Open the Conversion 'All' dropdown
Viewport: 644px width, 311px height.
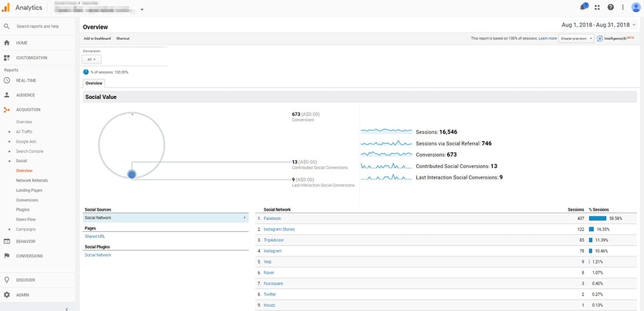(x=92, y=59)
